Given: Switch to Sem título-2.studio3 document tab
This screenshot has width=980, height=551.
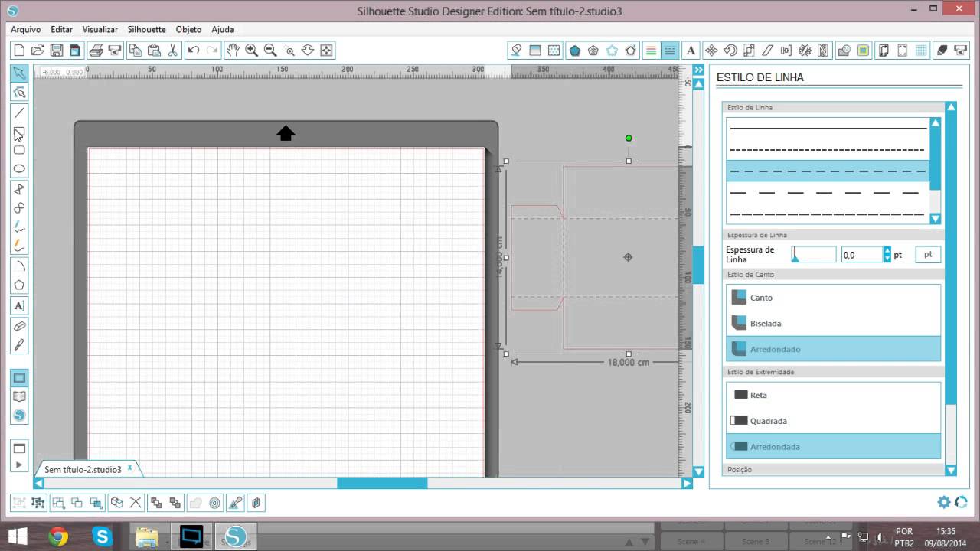Looking at the screenshot, I should click(83, 469).
